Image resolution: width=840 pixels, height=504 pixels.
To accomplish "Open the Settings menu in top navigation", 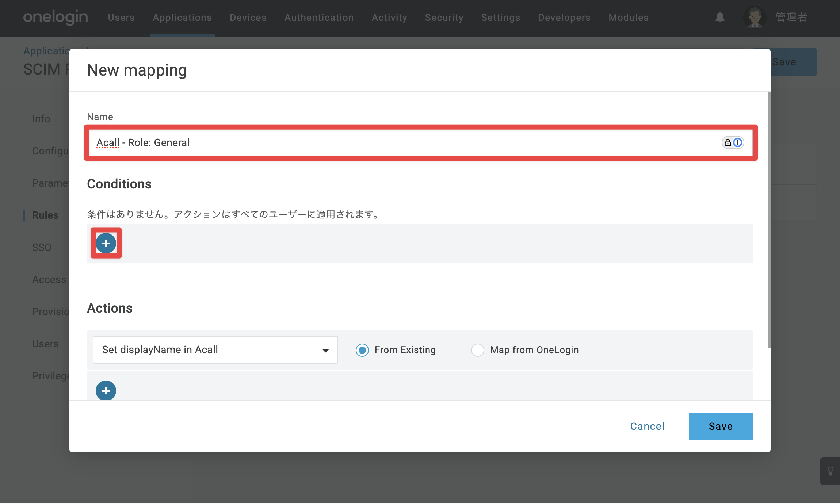I will pyautogui.click(x=500, y=18).
